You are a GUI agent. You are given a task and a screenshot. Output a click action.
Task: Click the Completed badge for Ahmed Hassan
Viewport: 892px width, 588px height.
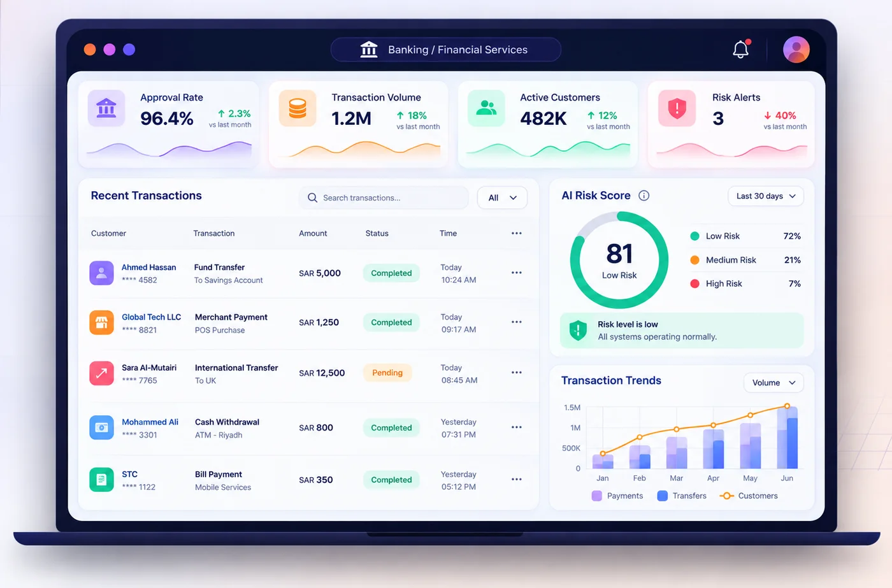tap(391, 273)
